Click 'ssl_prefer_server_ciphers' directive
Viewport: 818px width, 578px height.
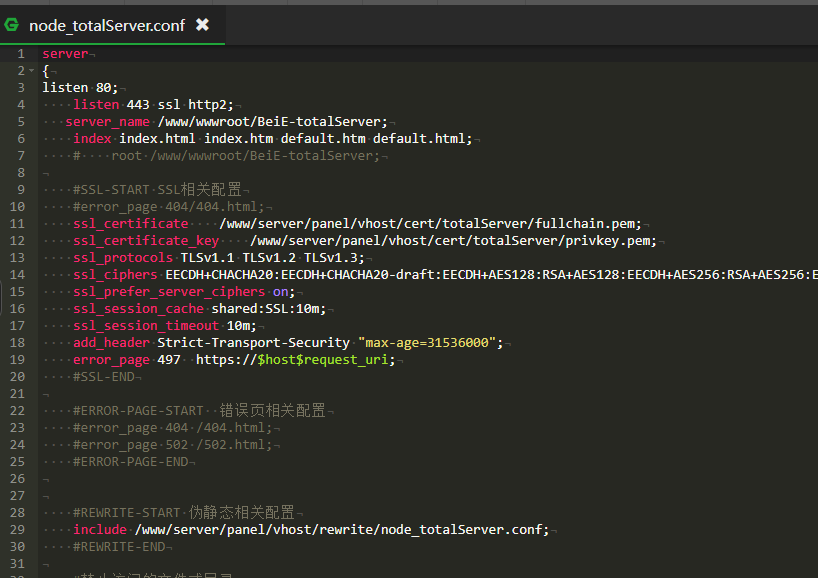point(169,292)
